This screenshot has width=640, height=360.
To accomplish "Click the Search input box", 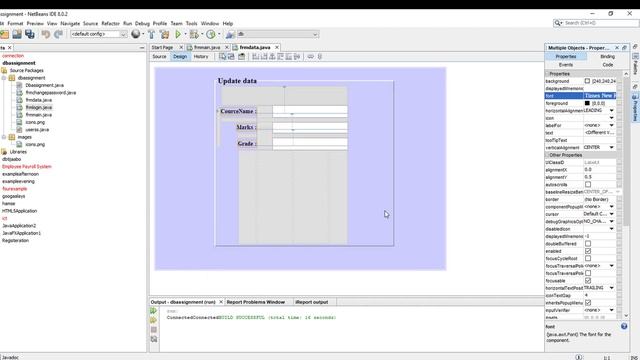I will tap(601, 23).
